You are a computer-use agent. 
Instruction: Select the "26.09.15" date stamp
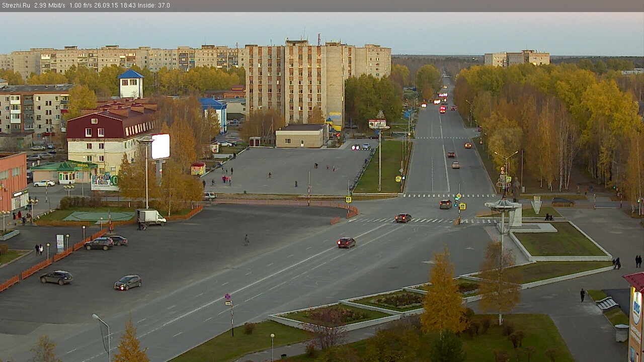coord(107,6)
